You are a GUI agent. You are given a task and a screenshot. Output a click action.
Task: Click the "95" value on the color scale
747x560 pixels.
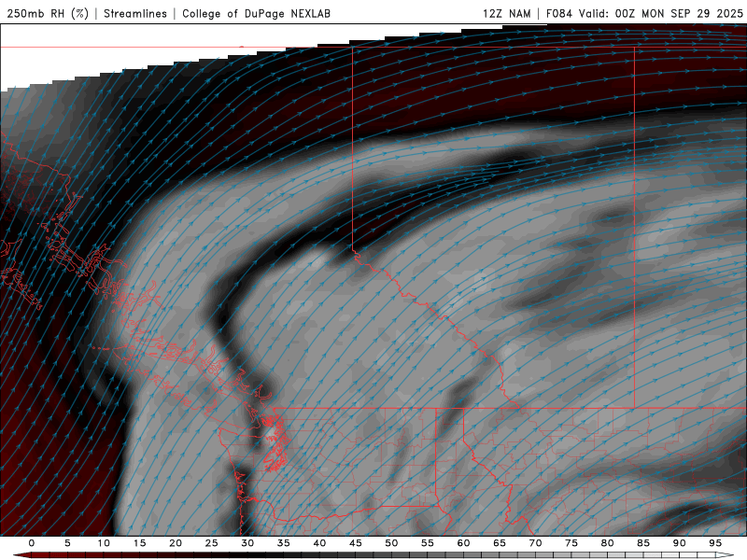(715, 543)
